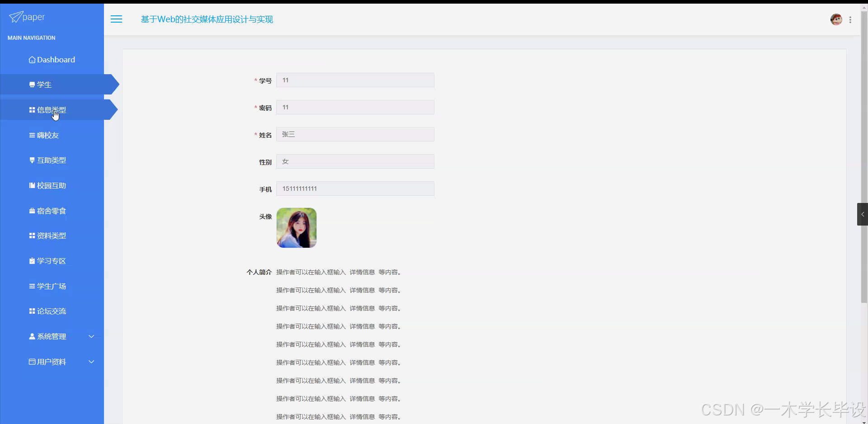Click the paper logo in the sidebar
This screenshot has height=424, width=868.
tap(27, 17)
